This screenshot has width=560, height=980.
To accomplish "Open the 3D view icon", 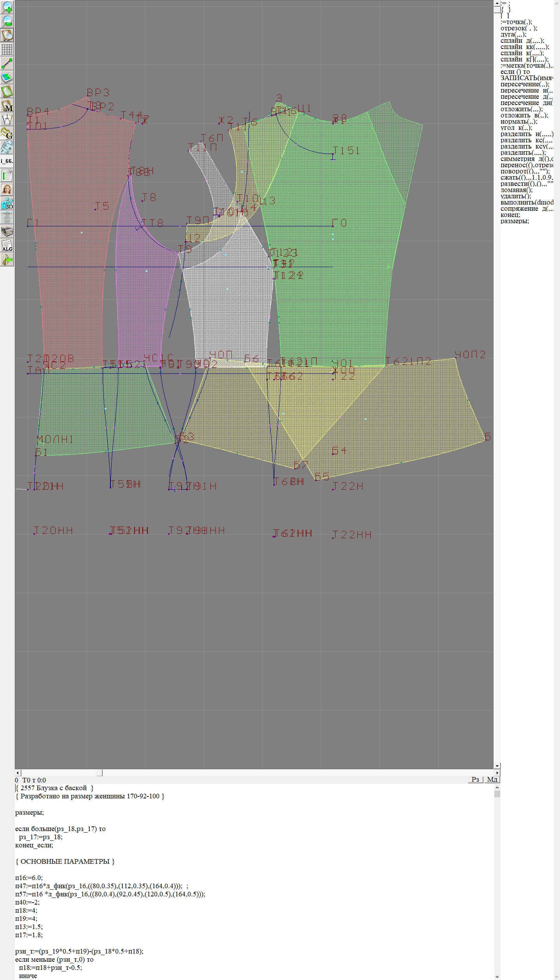I will point(7,203).
